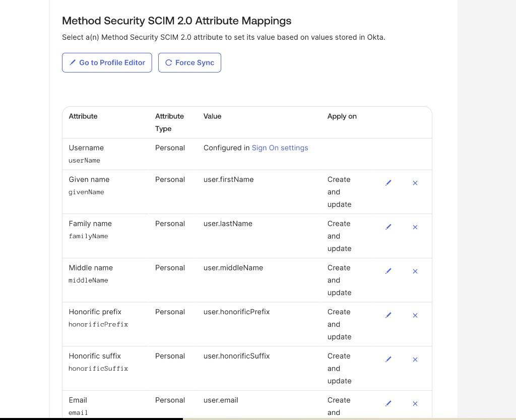Image resolution: width=516 pixels, height=420 pixels.
Task: Click the givenName attribute code
Action: [x=86, y=192]
